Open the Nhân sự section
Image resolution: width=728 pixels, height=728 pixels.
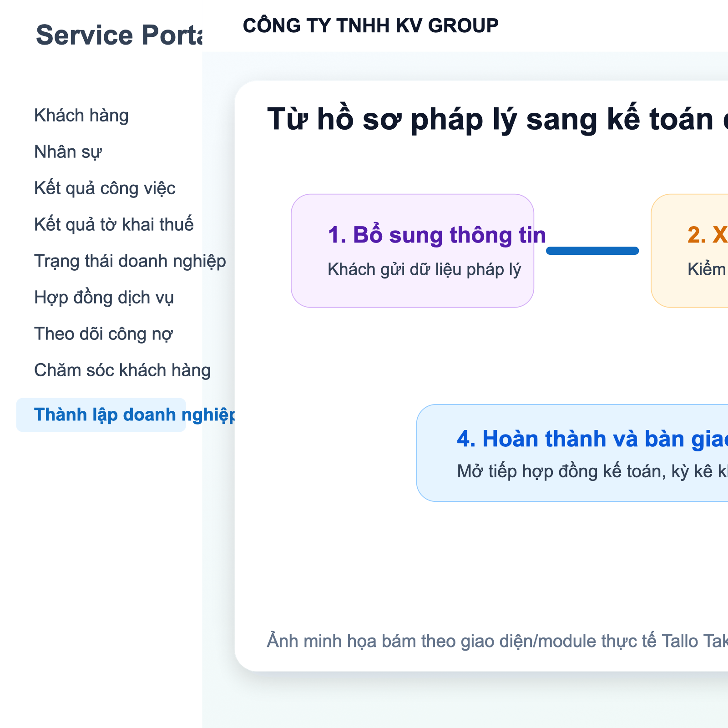coord(68,152)
